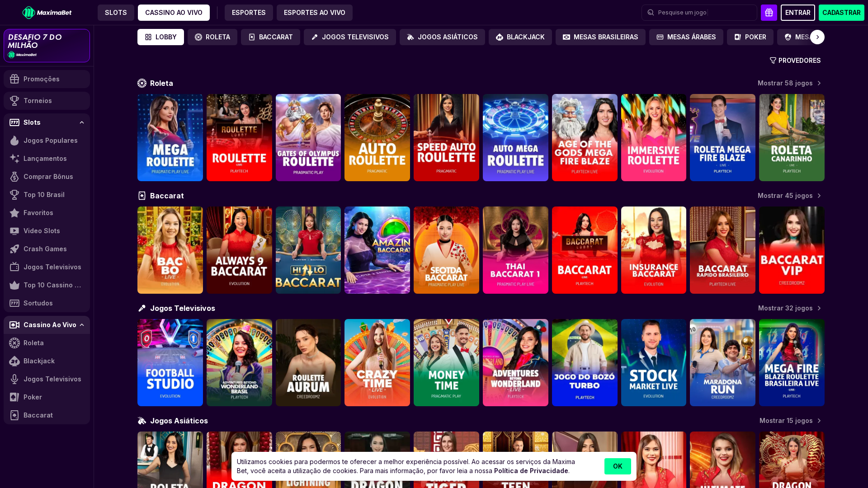This screenshot has width=868, height=488.
Task: Focus the Pesquise um jogo search field
Action: point(699,13)
